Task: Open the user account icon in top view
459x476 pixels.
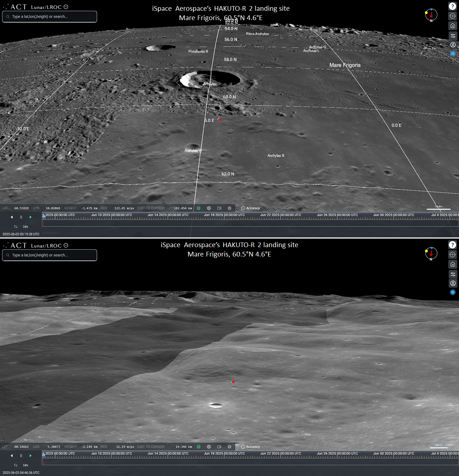Action: pos(453,45)
